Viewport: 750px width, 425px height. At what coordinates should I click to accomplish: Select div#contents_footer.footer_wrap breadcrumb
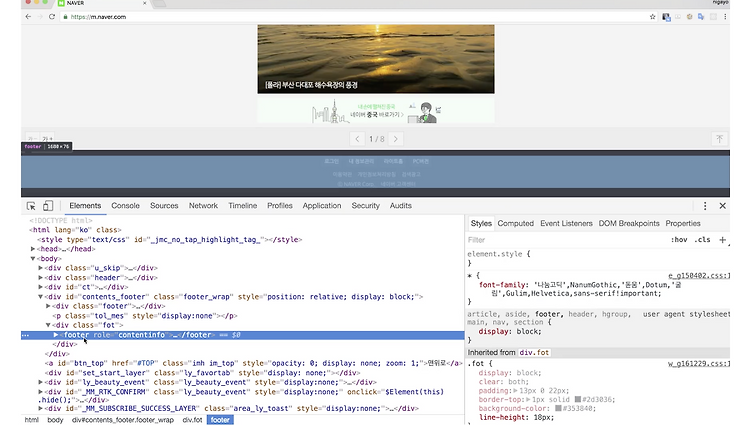123,420
